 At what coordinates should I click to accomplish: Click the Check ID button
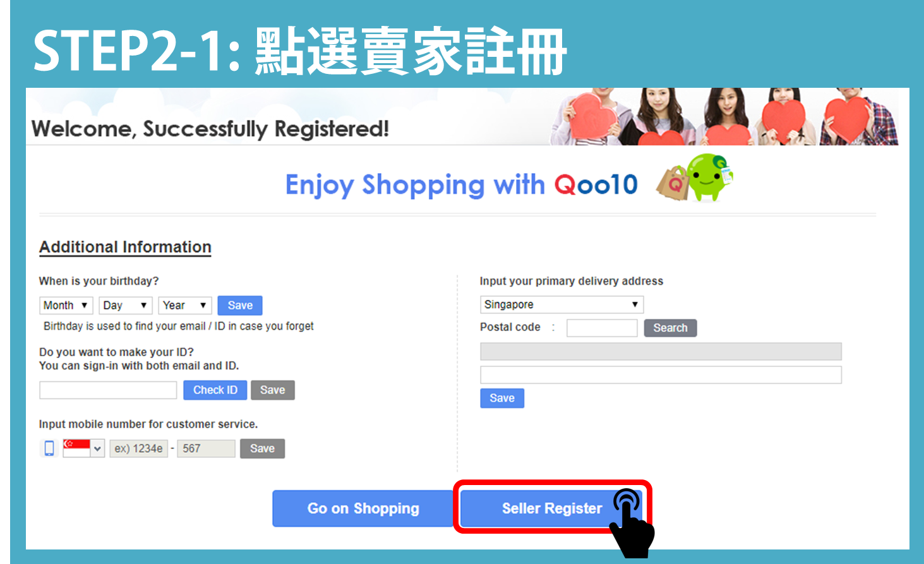tap(215, 390)
